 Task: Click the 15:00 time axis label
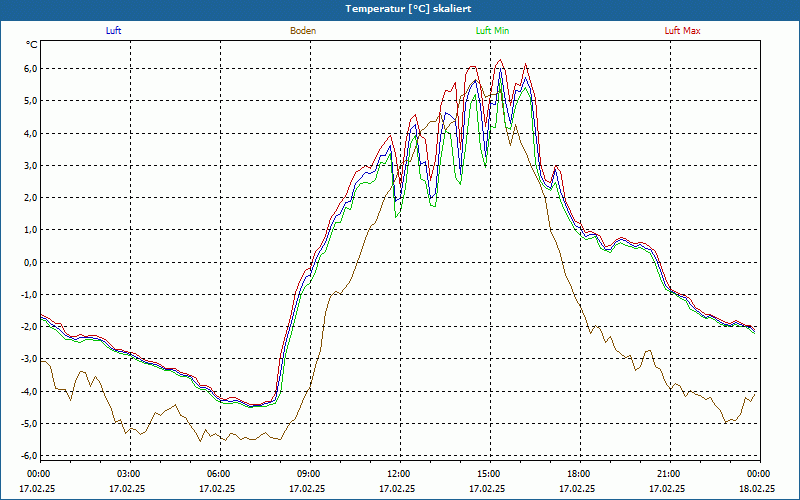(x=489, y=474)
